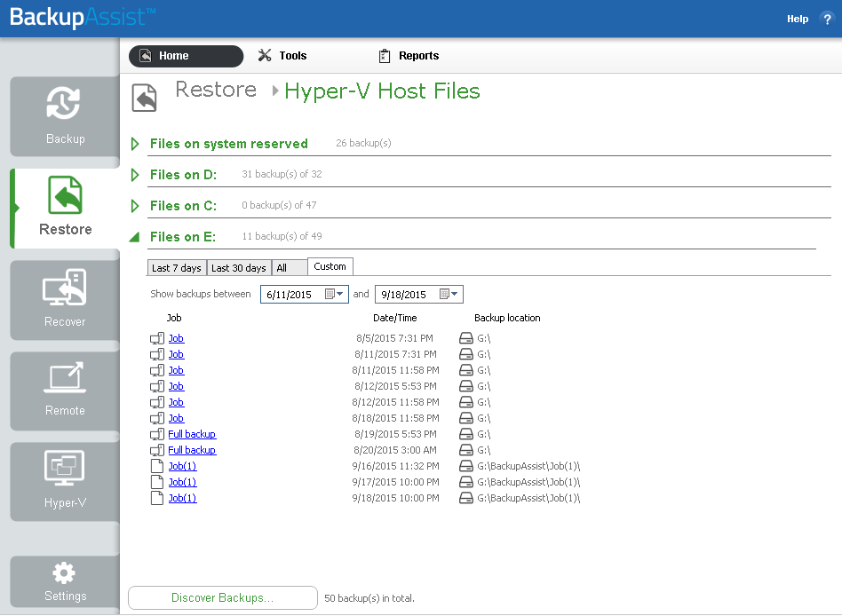842x616 pixels.
Task: Open the Backup sidebar section
Action: (65, 116)
